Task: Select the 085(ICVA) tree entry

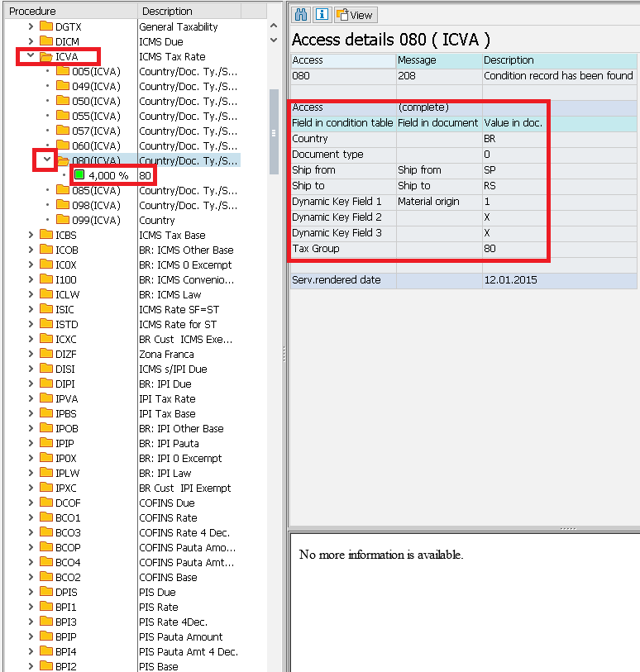Action: point(96,190)
